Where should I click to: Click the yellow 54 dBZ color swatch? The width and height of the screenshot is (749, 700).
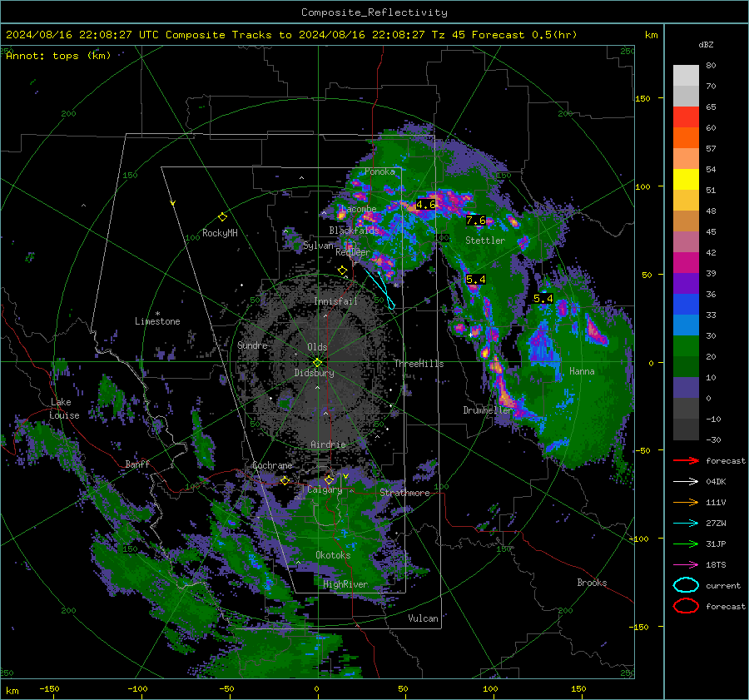click(x=686, y=180)
